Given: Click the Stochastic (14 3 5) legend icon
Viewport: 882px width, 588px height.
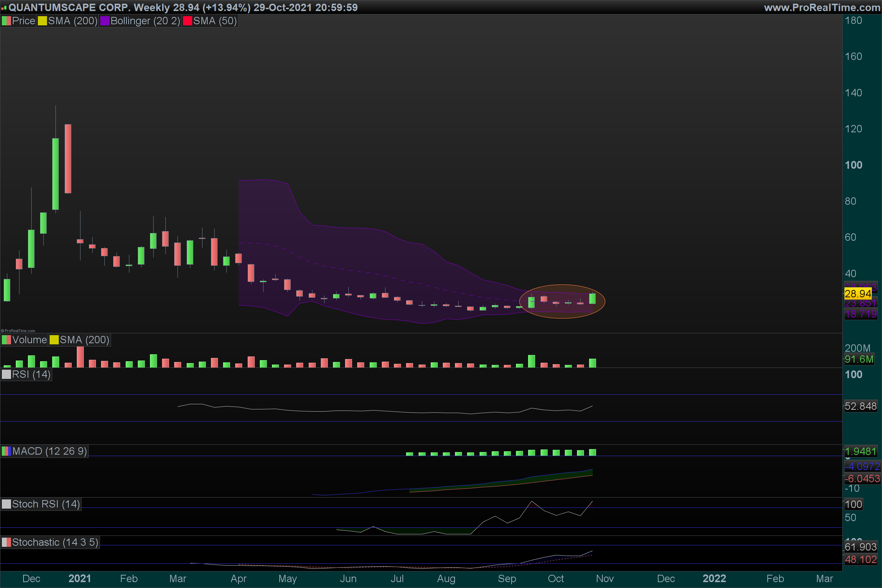Looking at the screenshot, I should coord(6,542).
